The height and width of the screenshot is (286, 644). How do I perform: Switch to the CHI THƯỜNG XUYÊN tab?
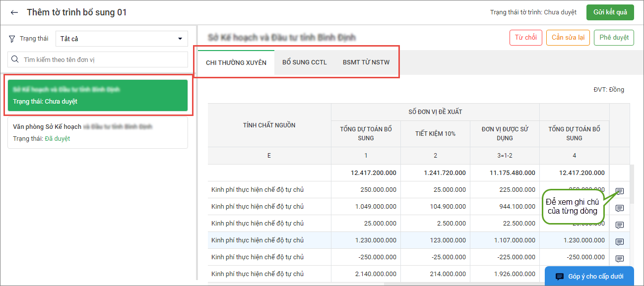click(x=236, y=62)
